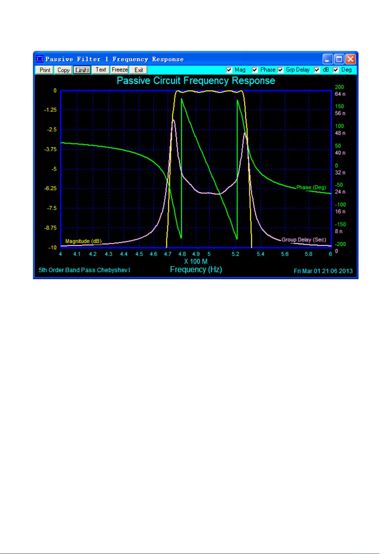Toggle the dB checkbox
Viewport: 392px width, 554px height.
[x=317, y=70]
